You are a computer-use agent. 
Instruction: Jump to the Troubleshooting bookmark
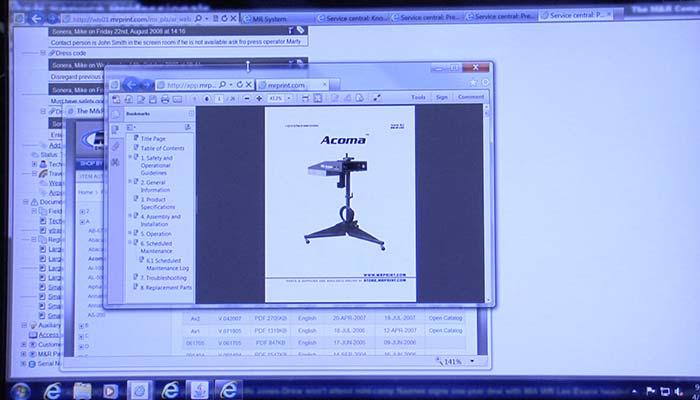[161, 277]
